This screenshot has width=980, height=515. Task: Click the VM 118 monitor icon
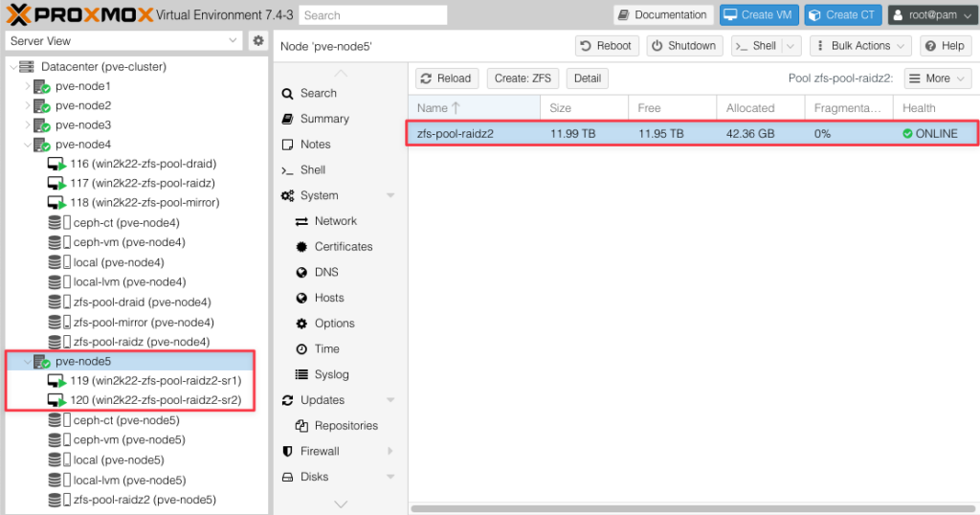point(56,203)
